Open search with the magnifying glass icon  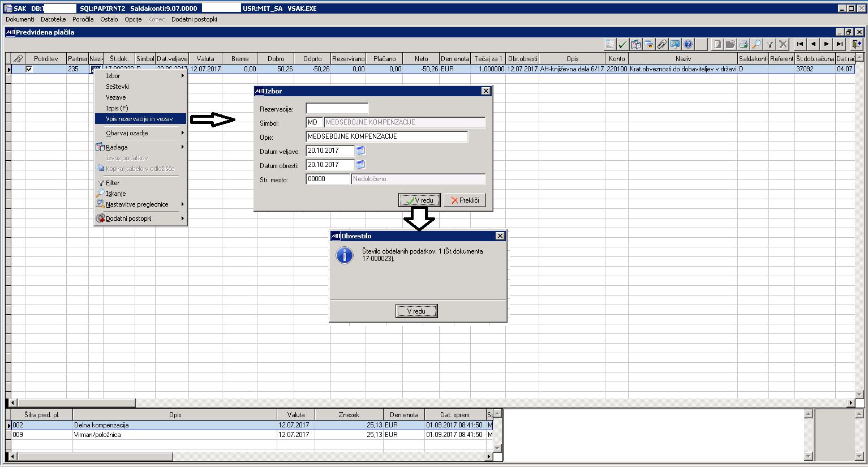757,44
